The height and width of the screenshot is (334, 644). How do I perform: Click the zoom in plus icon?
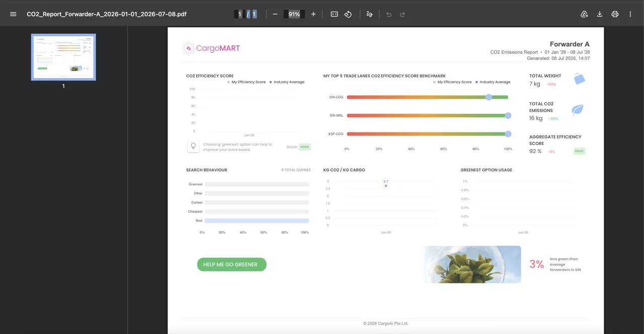click(x=313, y=14)
